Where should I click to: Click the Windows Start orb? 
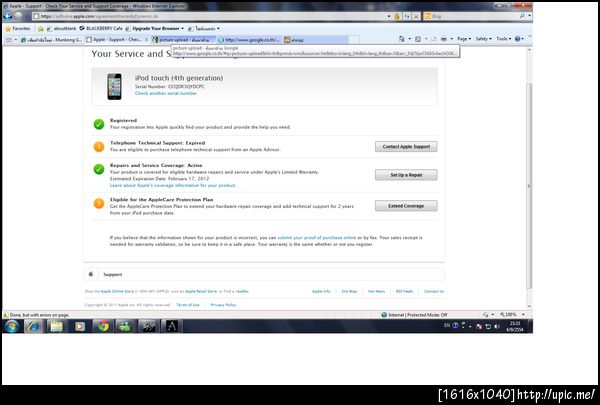11,326
